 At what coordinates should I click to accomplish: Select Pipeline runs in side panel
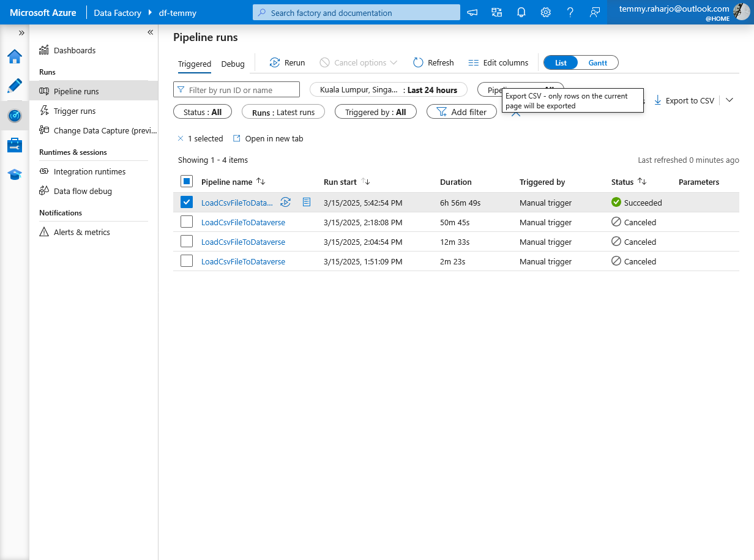[x=94, y=91]
